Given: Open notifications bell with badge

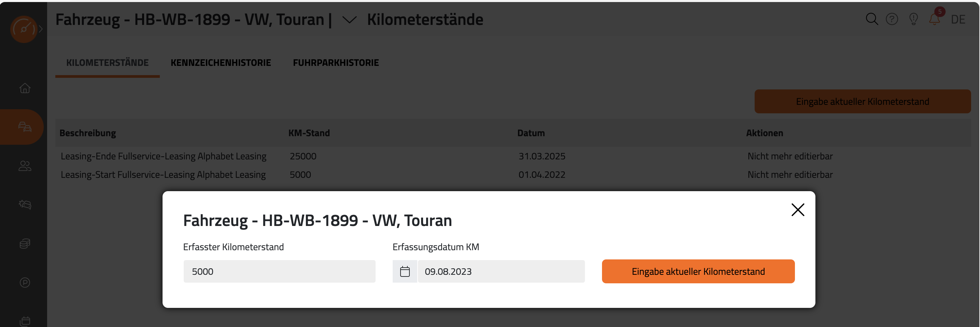Looking at the screenshot, I should pyautogui.click(x=935, y=17).
